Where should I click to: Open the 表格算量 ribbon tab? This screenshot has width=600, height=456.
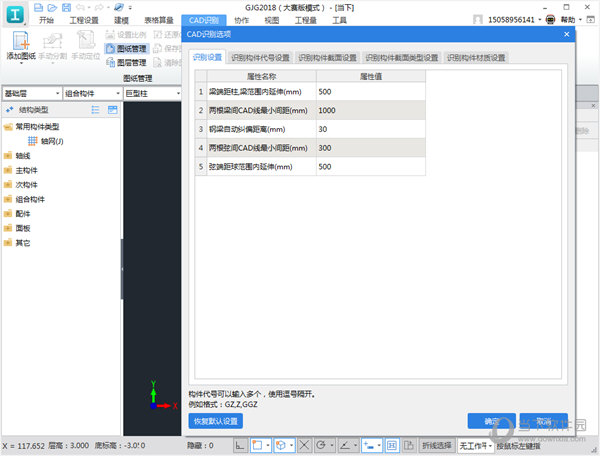[x=159, y=20]
